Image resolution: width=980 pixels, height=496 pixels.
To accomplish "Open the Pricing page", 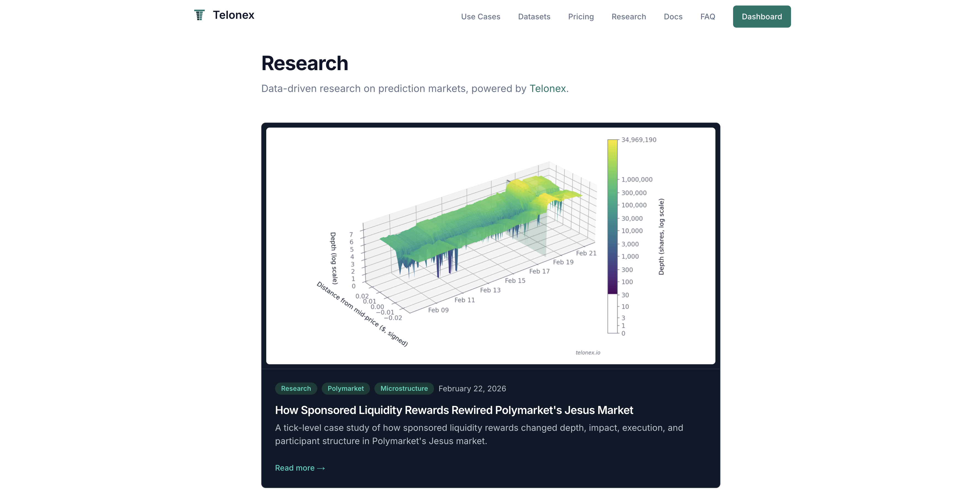I will (580, 16).
